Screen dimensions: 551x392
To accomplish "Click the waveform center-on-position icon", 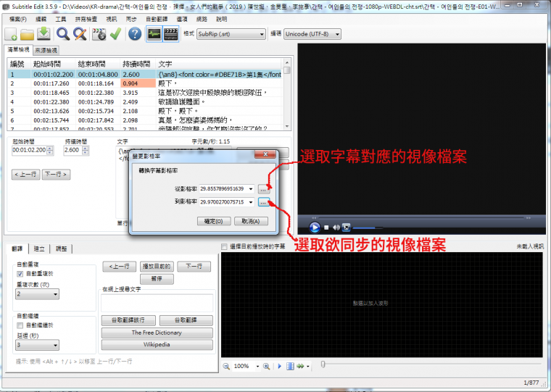I will pyautogui.click(x=290, y=367).
